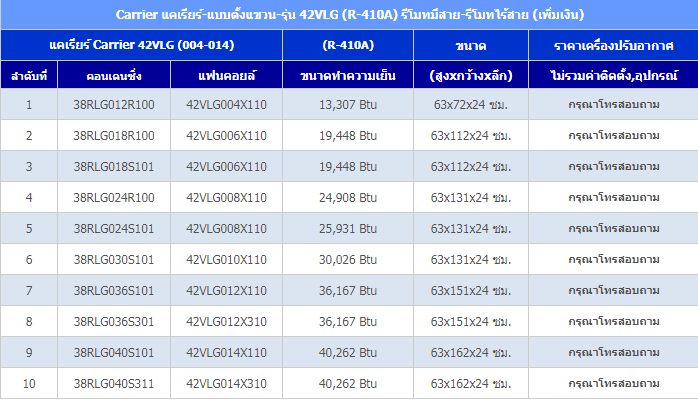
Task: Select 42VLG006X110 in the 38RLG018R100 row
Action: (x=227, y=135)
